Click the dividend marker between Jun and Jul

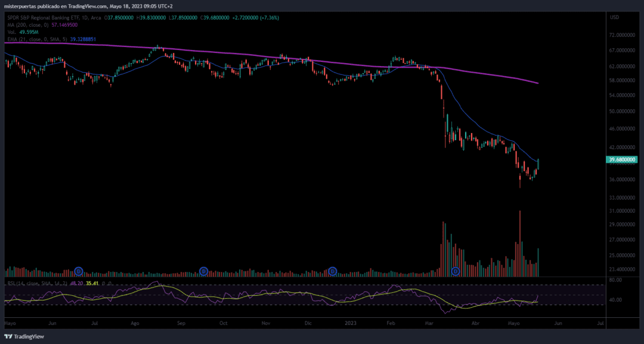79,271
